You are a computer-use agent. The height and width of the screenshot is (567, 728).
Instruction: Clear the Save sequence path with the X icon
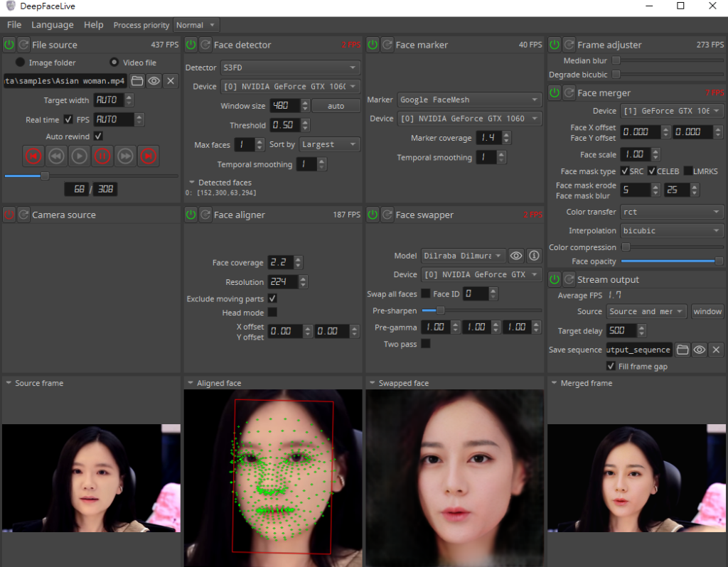[716, 350]
